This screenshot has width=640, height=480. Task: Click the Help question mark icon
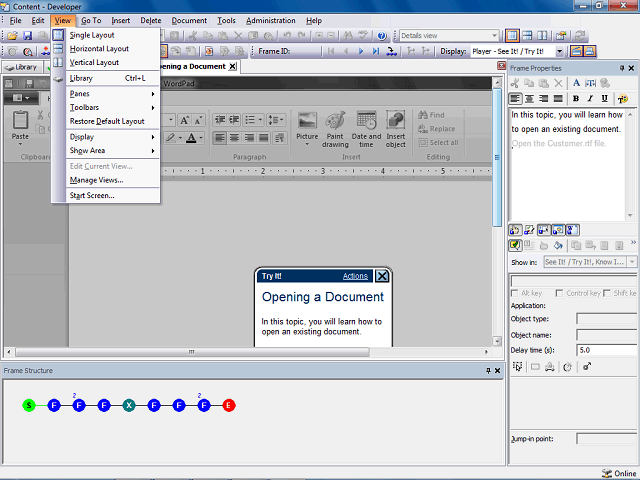click(x=382, y=36)
